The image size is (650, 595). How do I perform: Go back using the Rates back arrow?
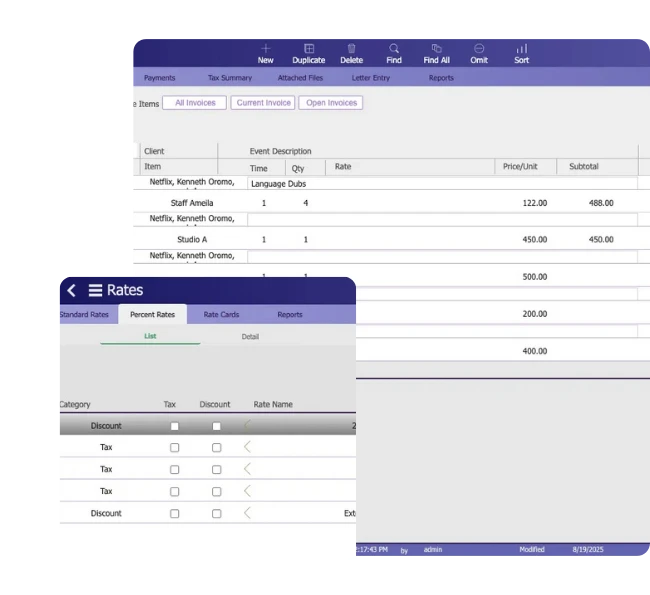71,290
